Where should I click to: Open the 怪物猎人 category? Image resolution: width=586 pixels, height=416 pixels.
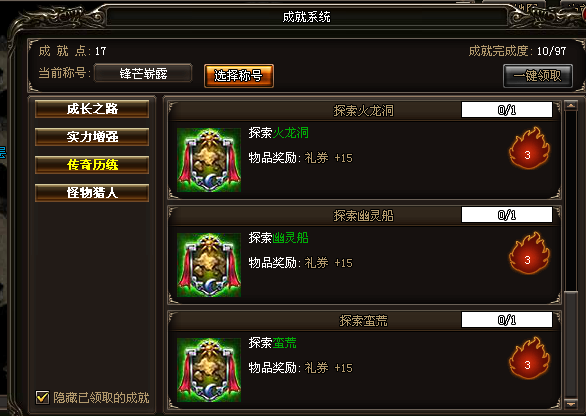pyautogui.click(x=92, y=193)
